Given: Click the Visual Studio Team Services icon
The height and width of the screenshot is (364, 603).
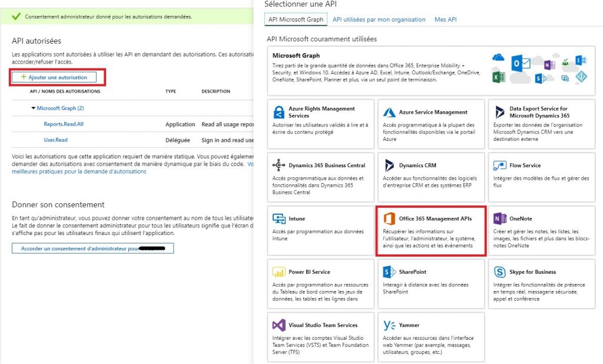Looking at the screenshot, I should click(x=279, y=325).
